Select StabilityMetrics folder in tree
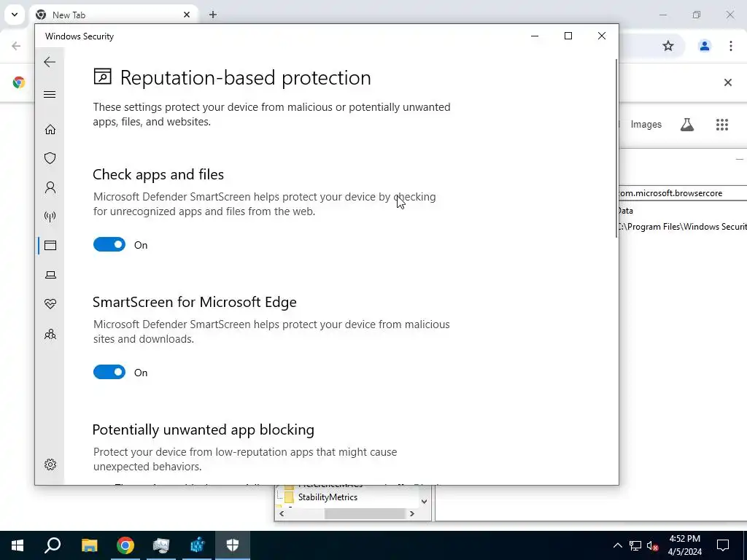Screen dimensions: 747x560 click(328, 497)
